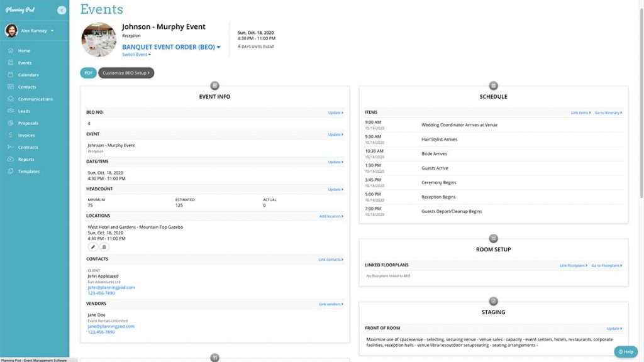This screenshot has width=644, height=362.
Task: Click the Event Info section circle icon
Action: point(214,85)
